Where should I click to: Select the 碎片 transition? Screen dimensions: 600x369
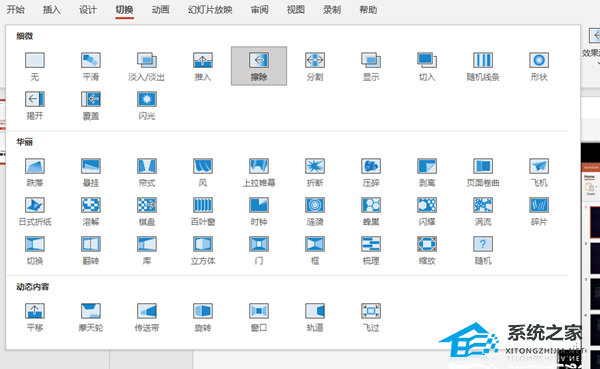(539, 211)
